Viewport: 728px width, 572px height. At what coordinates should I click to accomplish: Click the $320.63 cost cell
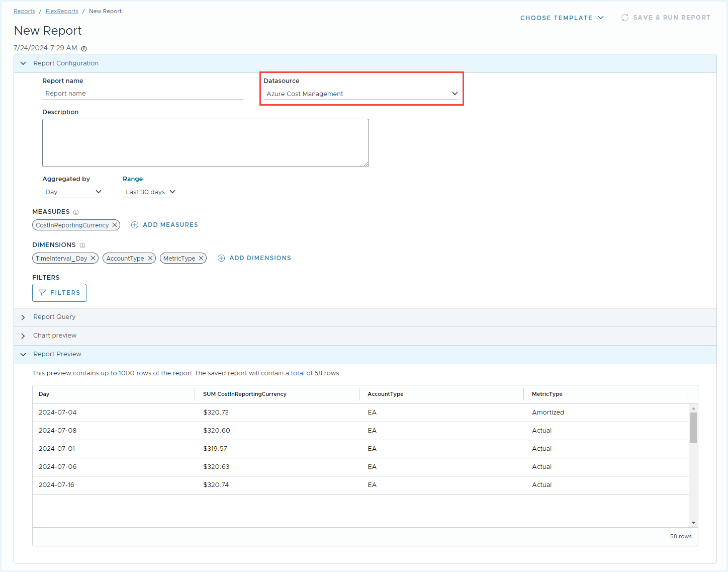point(216,467)
